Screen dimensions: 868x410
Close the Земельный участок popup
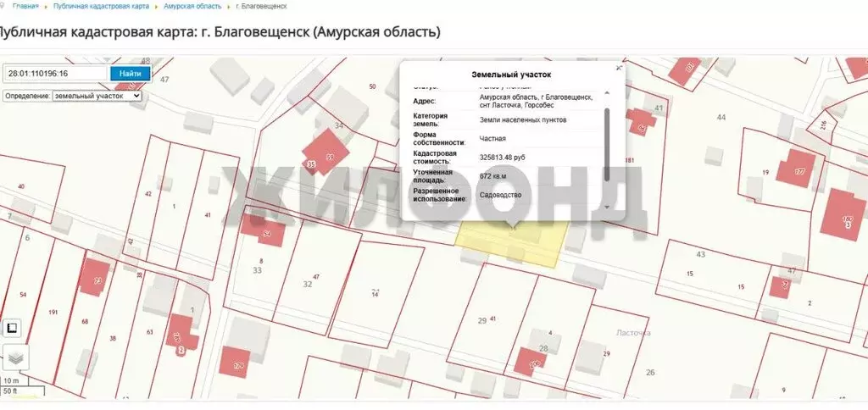pos(619,68)
